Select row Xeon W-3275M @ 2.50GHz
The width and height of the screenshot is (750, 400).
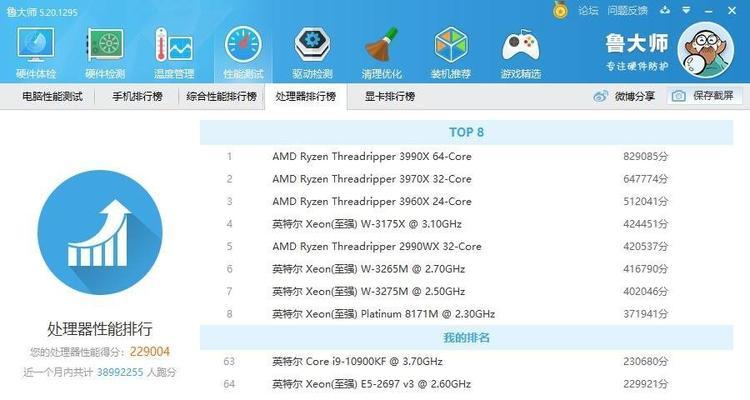[x=466, y=291]
